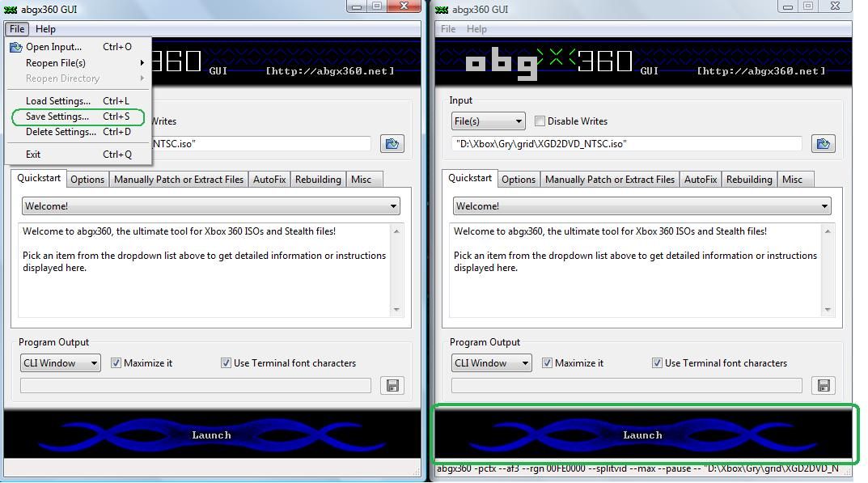Select Quickstart tab in right window

[x=470, y=178]
